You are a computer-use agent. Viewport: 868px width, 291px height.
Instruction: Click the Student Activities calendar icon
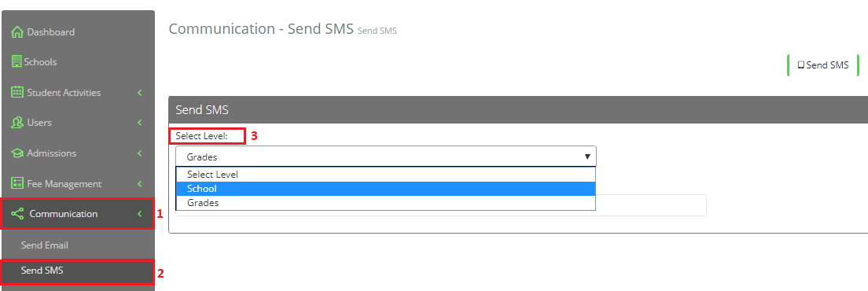[17, 92]
